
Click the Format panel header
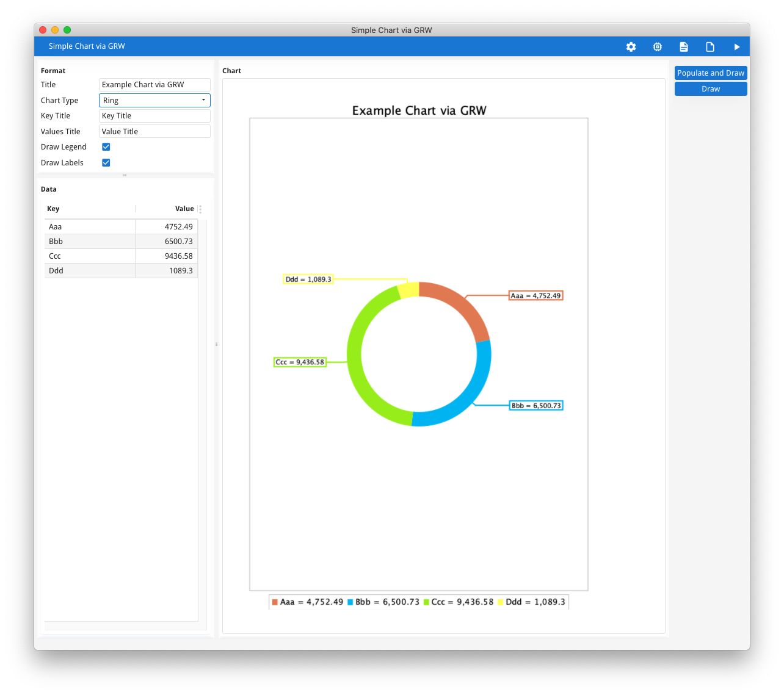pos(53,70)
